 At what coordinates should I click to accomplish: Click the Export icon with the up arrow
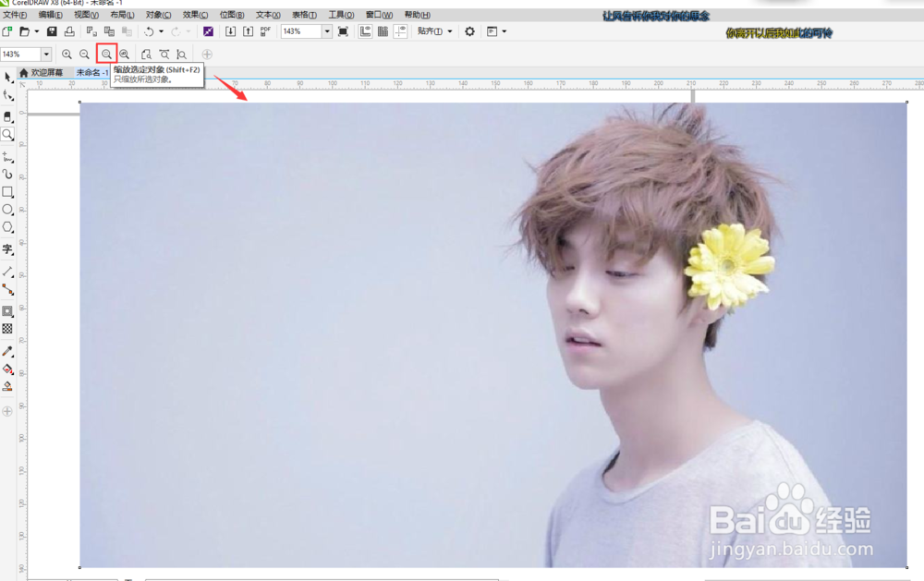248,31
